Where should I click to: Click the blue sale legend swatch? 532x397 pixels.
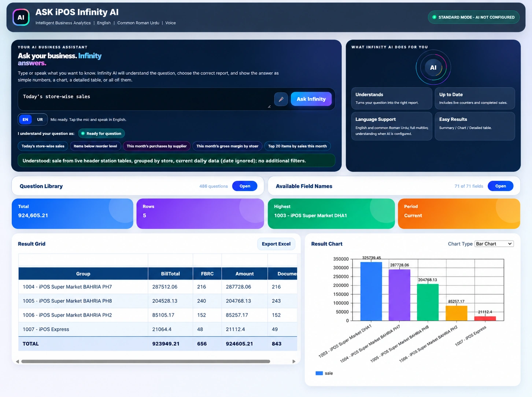[319, 373]
